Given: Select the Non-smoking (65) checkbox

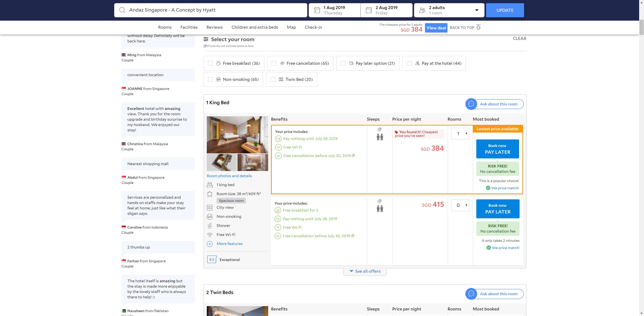Looking at the screenshot, I should point(210,79).
